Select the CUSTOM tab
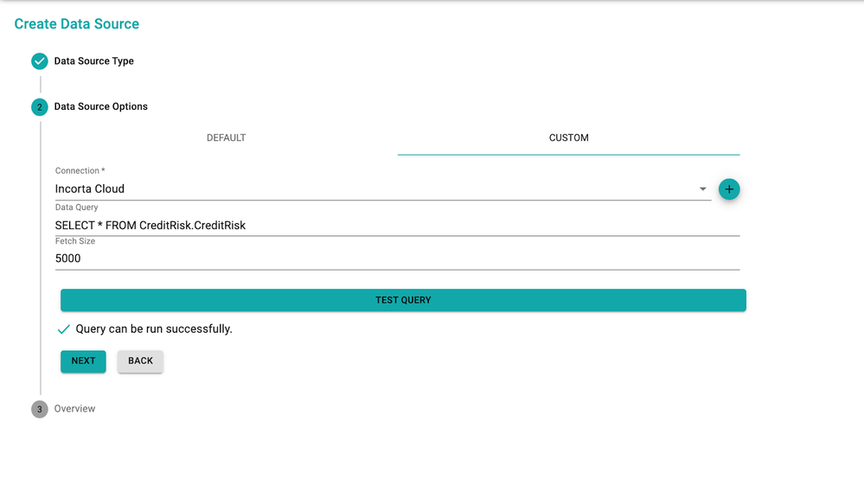 click(568, 138)
